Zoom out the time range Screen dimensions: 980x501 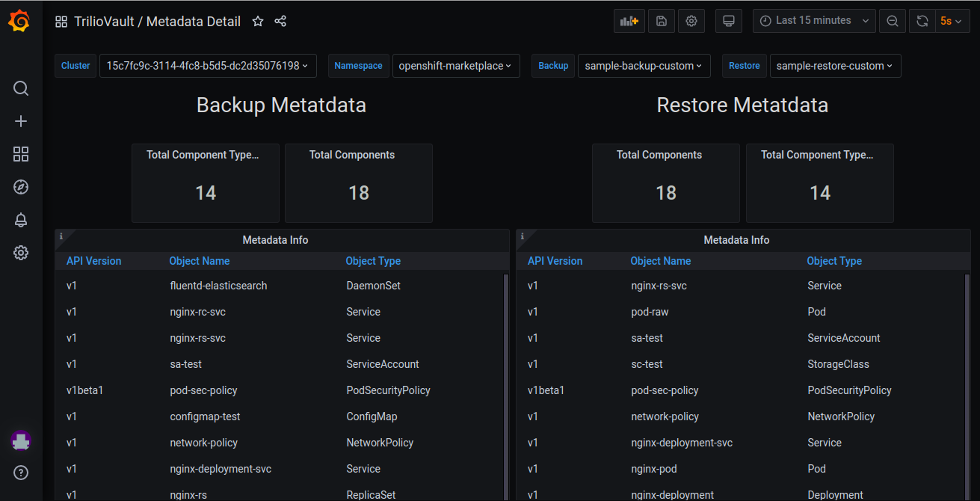893,21
